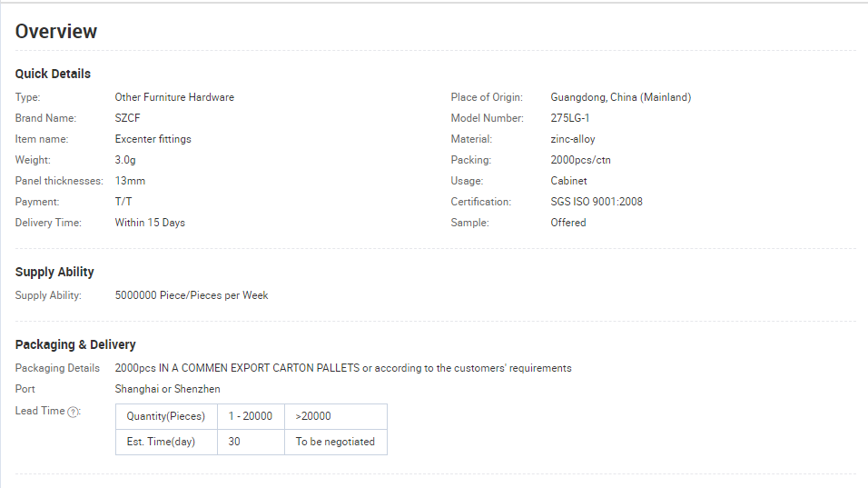Screen dimensions: 868x488
Task: Click the Within 15 Days delivery time
Action: pos(150,223)
